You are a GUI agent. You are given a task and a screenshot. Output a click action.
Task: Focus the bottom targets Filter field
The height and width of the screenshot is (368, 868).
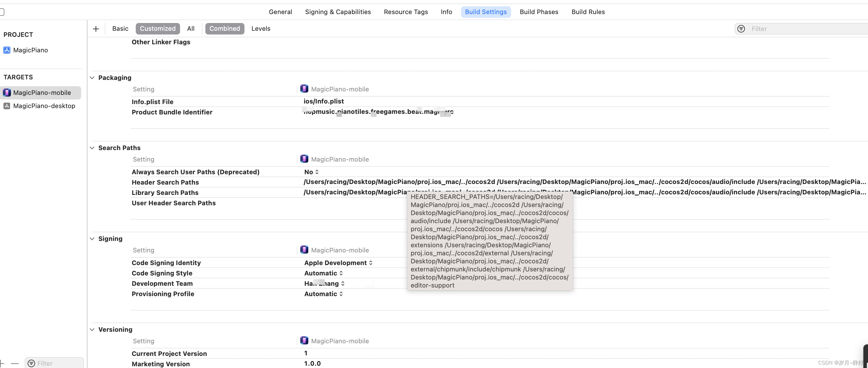pyautogui.click(x=54, y=363)
